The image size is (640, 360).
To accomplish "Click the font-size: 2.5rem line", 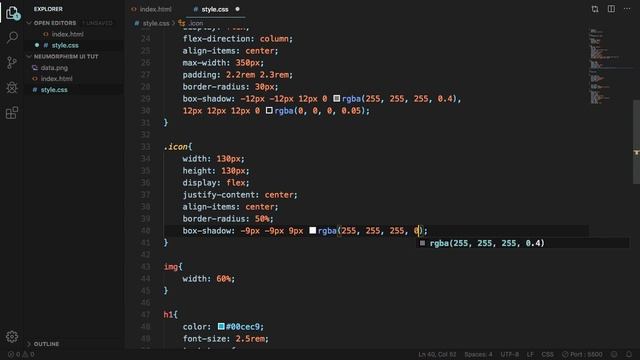I will pyautogui.click(x=226, y=338).
